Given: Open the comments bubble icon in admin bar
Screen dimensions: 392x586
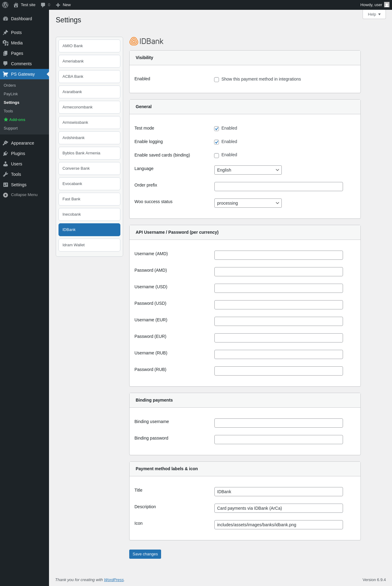Looking at the screenshot, I should point(43,5).
